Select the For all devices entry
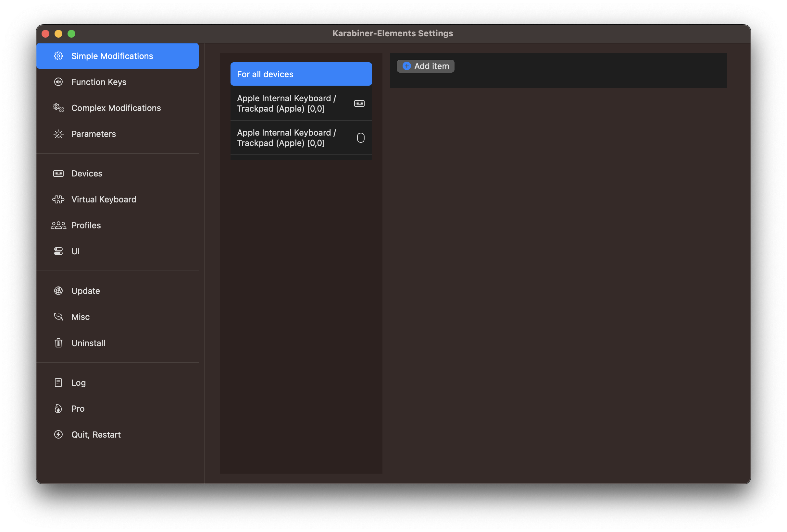 coord(301,74)
